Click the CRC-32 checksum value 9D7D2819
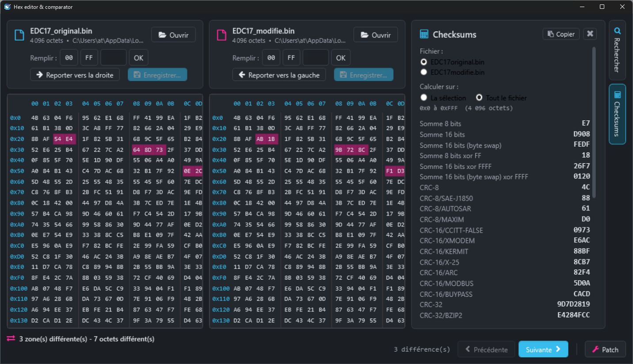 [x=573, y=304]
